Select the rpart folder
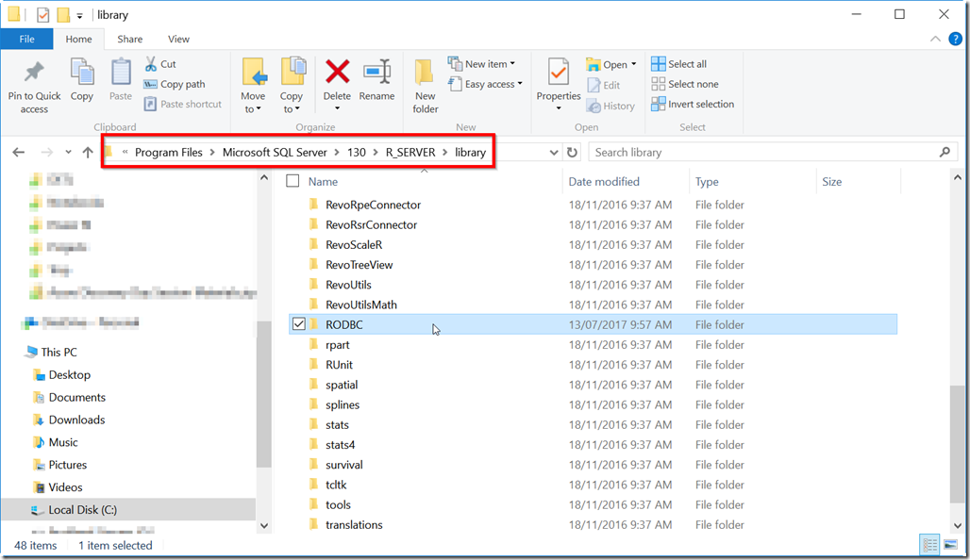The image size is (970, 560). (337, 344)
